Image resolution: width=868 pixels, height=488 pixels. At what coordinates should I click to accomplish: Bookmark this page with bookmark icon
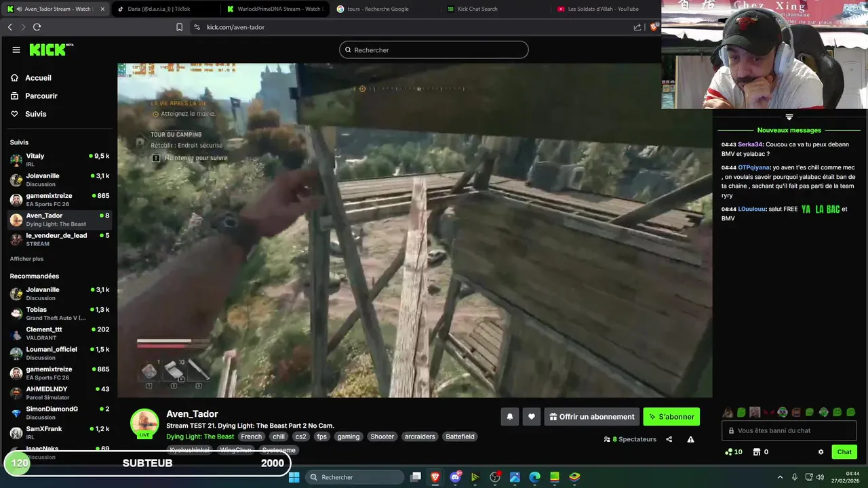(x=179, y=27)
